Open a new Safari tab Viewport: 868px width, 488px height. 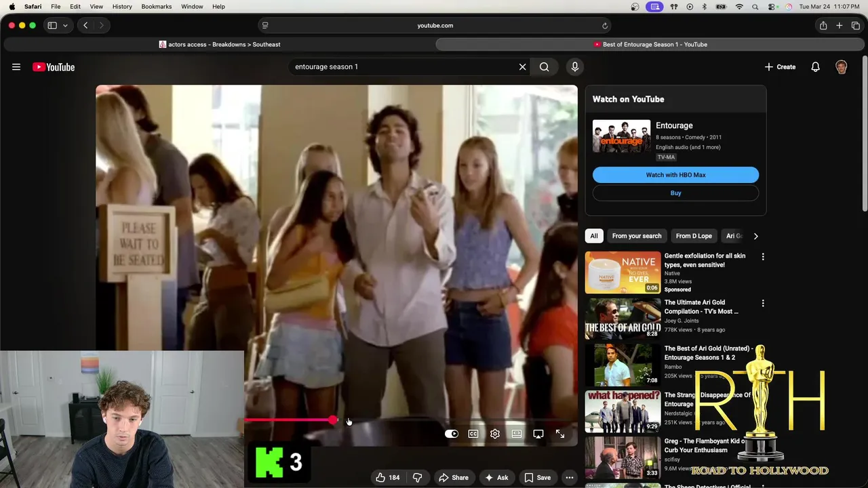pyautogui.click(x=840, y=26)
